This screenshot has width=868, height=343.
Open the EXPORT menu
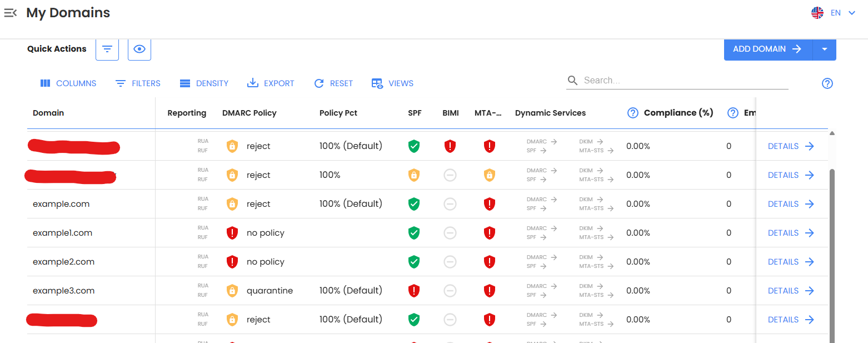[x=271, y=83]
